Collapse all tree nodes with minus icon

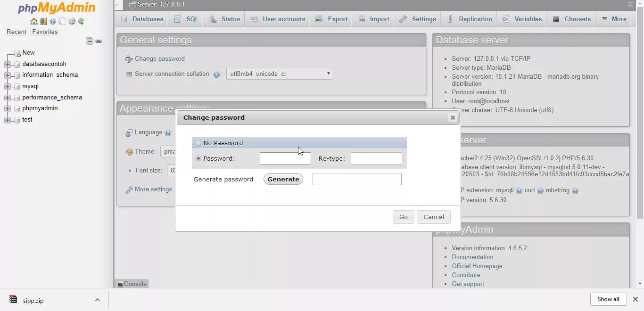pyautogui.click(x=89, y=41)
